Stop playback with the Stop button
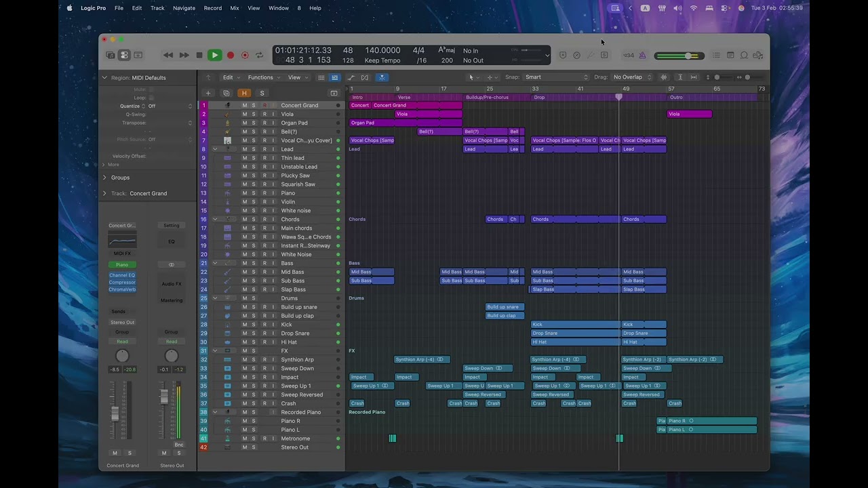868x488 pixels. 199,55
